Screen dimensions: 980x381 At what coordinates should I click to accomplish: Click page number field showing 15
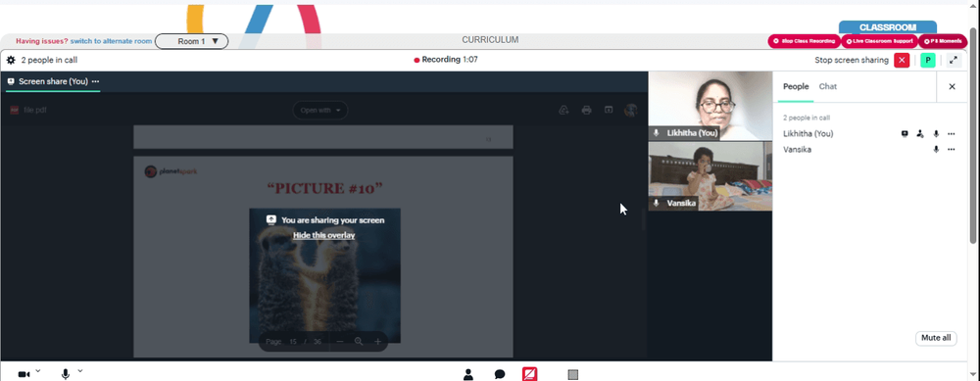tap(293, 342)
